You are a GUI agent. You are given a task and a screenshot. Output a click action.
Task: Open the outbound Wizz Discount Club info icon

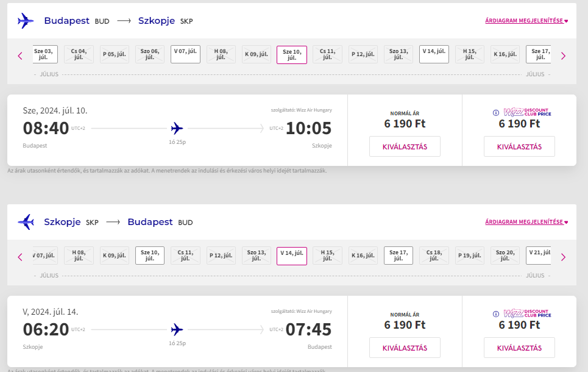pos(496,113)
